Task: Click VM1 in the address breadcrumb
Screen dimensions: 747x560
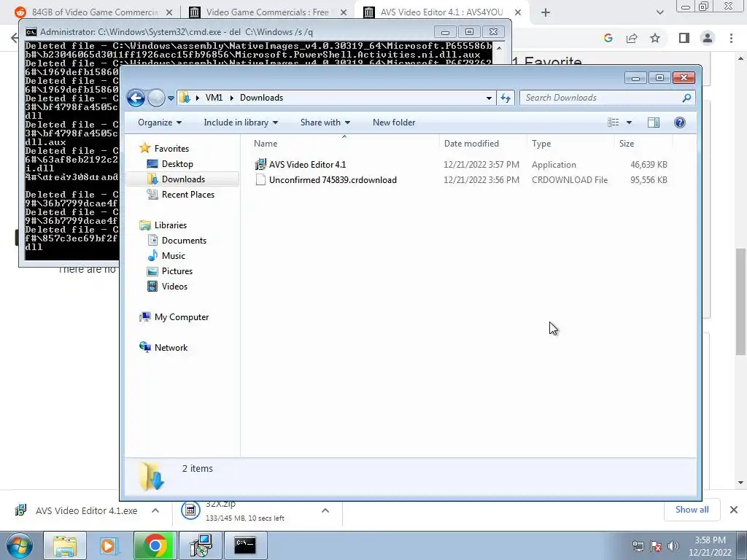Action: pyautogui.click(x=214, y=98)
